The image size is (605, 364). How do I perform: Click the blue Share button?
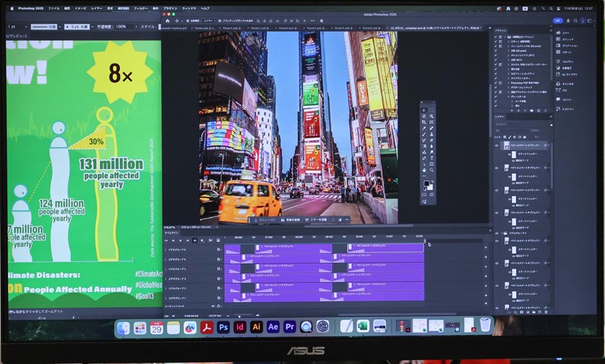click(x=558, y=20)
